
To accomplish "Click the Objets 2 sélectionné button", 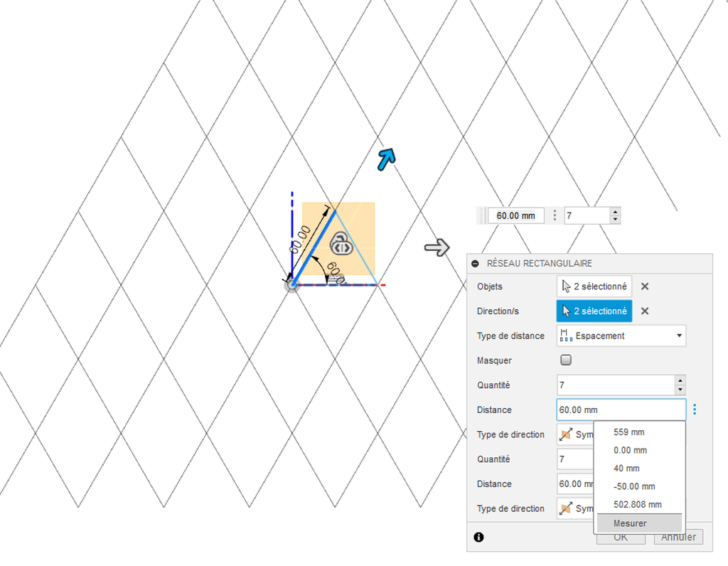I will tap(594, 287).
